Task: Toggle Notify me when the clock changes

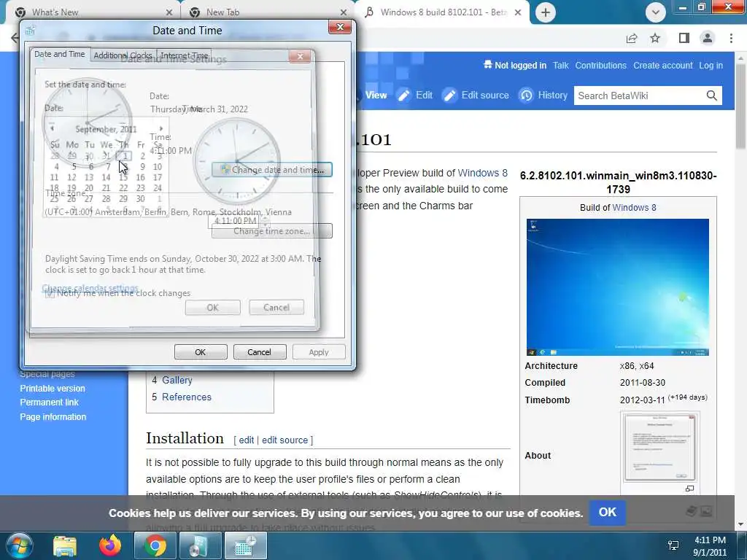Action: coord(50,293)
